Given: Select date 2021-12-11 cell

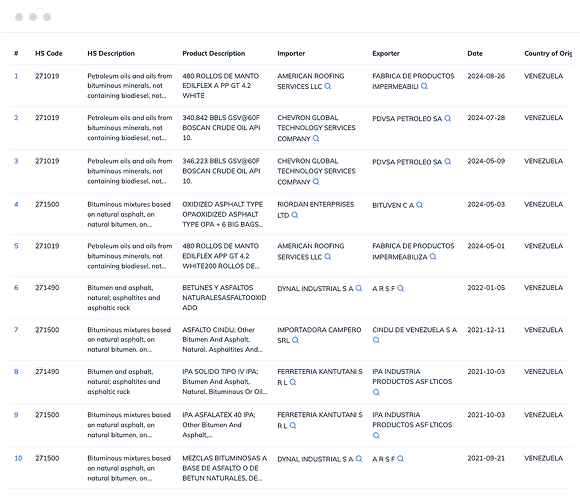Looking at the screenshot, I should [x=486, y=330].
